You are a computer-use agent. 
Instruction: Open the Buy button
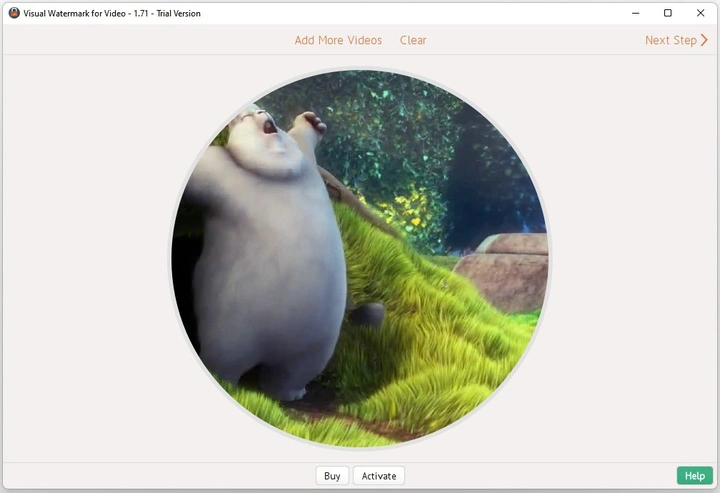(x=332, y=476)
